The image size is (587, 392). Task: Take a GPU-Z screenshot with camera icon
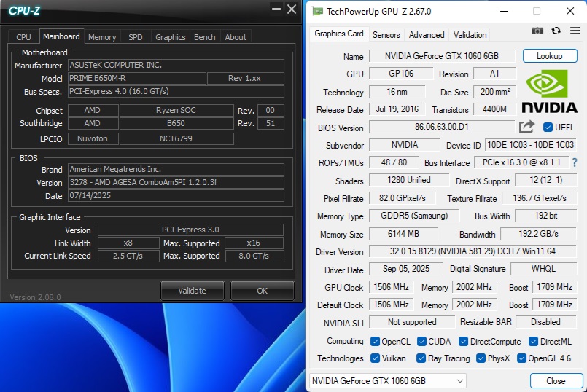(x=537, y=31)
